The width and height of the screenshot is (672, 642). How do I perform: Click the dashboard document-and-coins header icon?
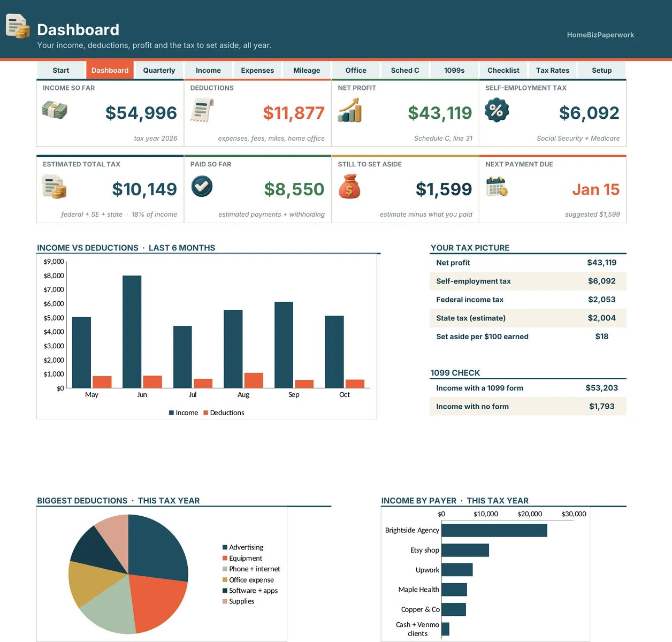tap(18, 26)
